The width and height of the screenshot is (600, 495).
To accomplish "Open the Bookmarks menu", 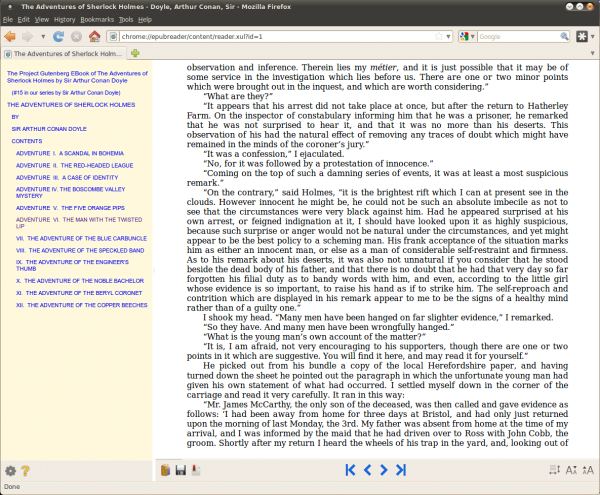I will tap(97, 20).
